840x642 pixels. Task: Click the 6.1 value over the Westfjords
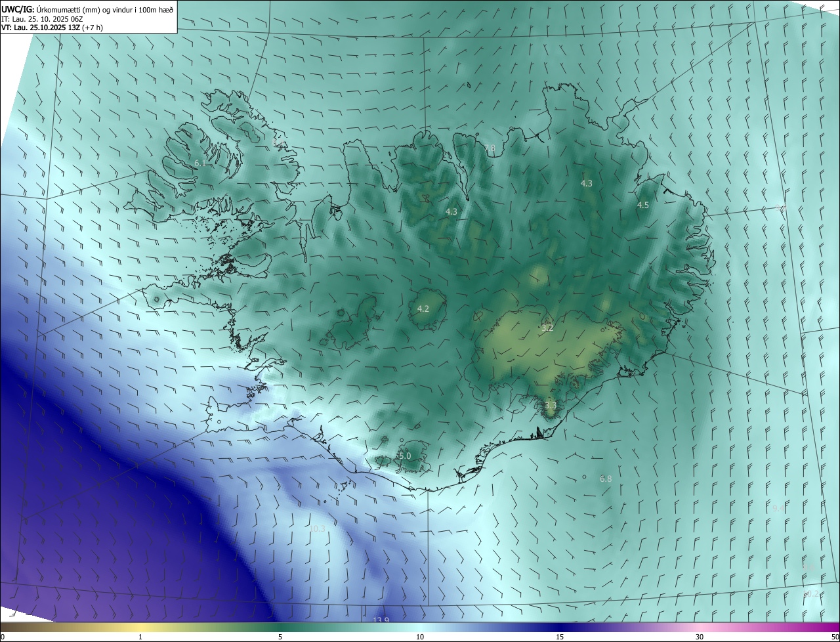coord(200,163)
